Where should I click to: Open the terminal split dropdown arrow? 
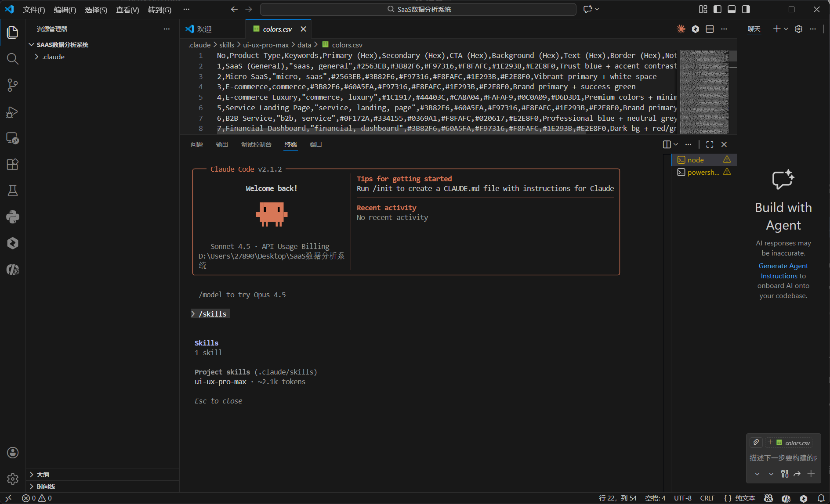[676, 144]
